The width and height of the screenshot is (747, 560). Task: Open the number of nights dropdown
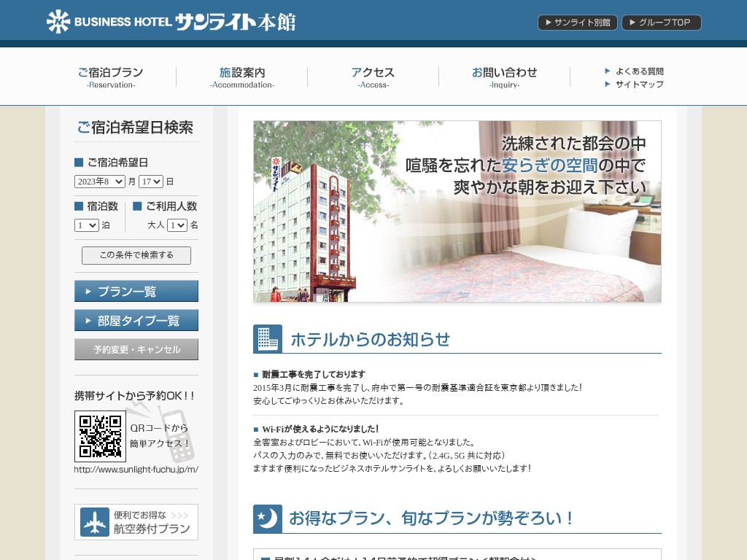point(87,225)
